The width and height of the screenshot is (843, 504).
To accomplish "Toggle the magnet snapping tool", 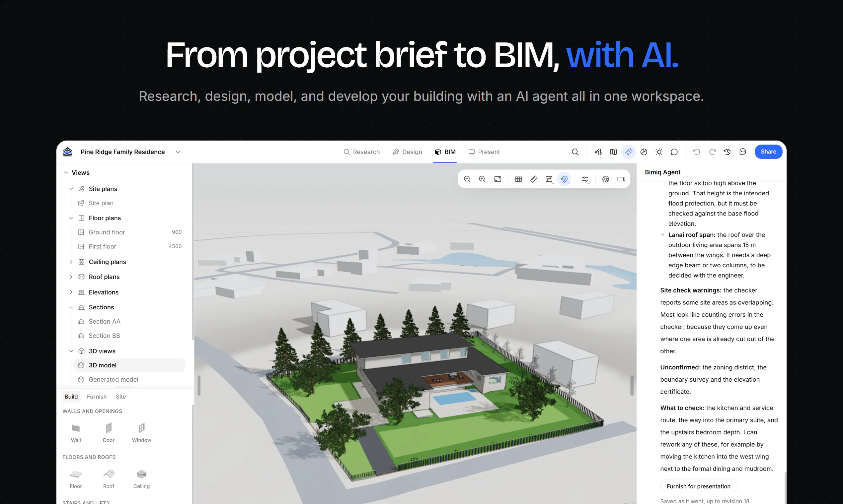I will [564, 179].
